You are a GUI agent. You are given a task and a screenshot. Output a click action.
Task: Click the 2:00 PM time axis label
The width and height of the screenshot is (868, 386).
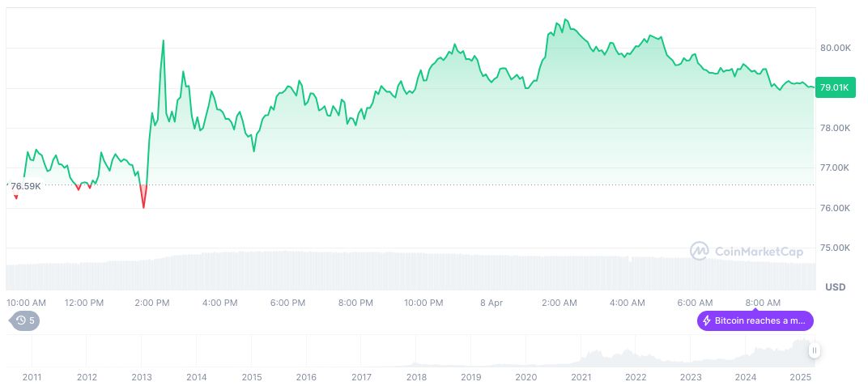pyautogui.click(x=152, y=303)
